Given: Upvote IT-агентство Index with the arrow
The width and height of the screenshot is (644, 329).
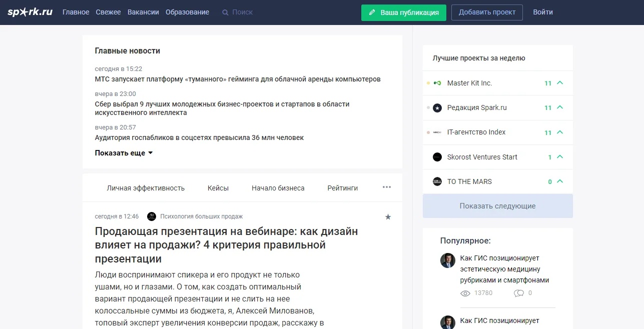Looking at the screenshot, I should coord(560,132).
